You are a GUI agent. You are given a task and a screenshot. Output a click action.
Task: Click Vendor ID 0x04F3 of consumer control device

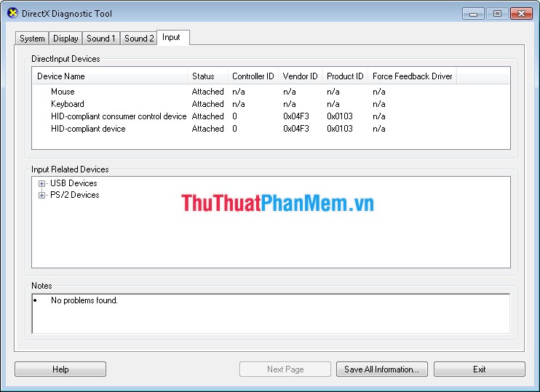[296, 116]
